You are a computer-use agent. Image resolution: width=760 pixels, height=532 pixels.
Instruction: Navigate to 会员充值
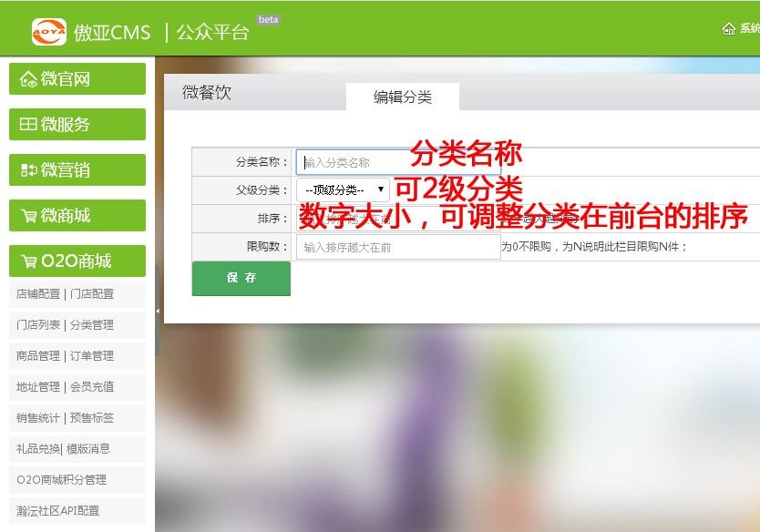click(92, 387)
